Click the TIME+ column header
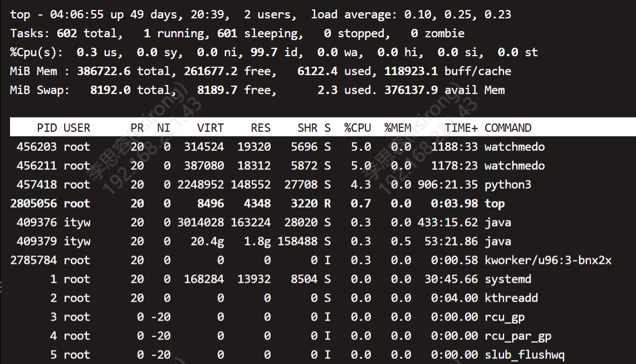 coord(461,128)
